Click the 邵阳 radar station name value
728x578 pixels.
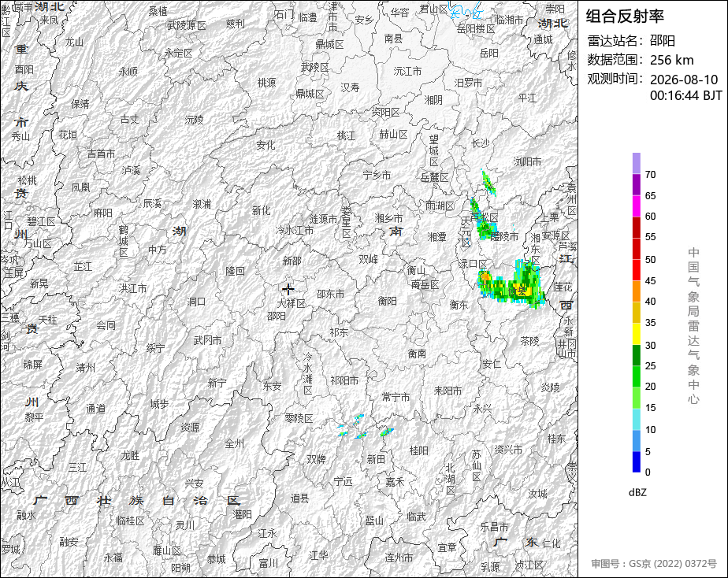point(662,41)
